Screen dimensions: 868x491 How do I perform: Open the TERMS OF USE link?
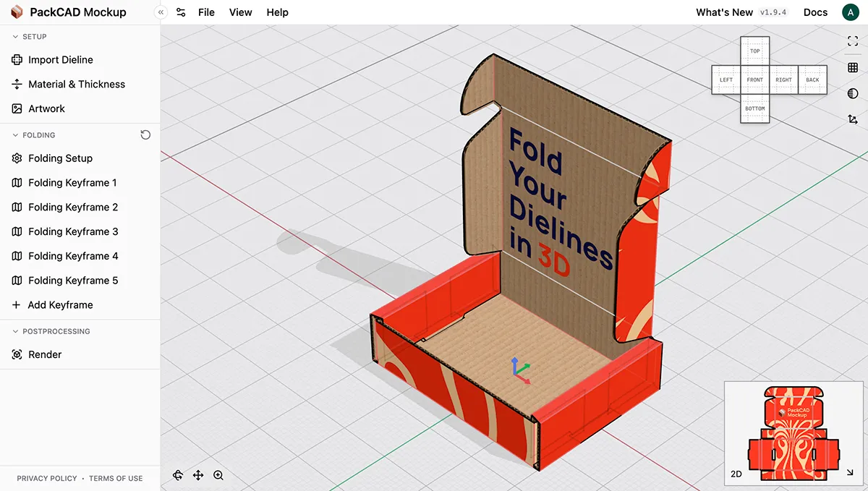(x=116, y=478)
